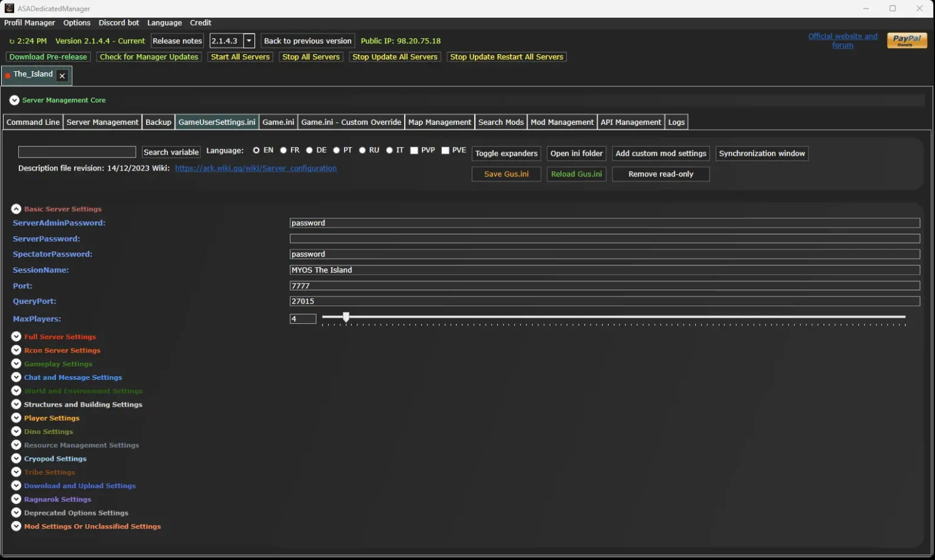Expand Deprecated Options Settings
Screen dimensions: 935x560
(16, 513)
